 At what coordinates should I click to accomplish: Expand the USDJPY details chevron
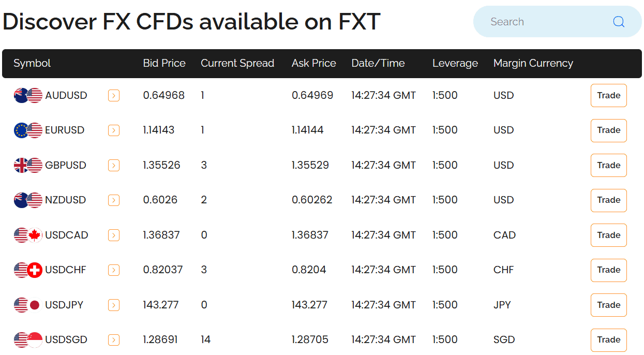tap(113, 305)
